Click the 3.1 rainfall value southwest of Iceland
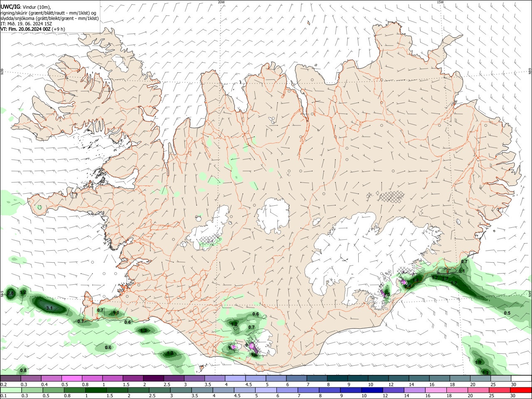This screenshot has height=399, width=532. (49, 308)
